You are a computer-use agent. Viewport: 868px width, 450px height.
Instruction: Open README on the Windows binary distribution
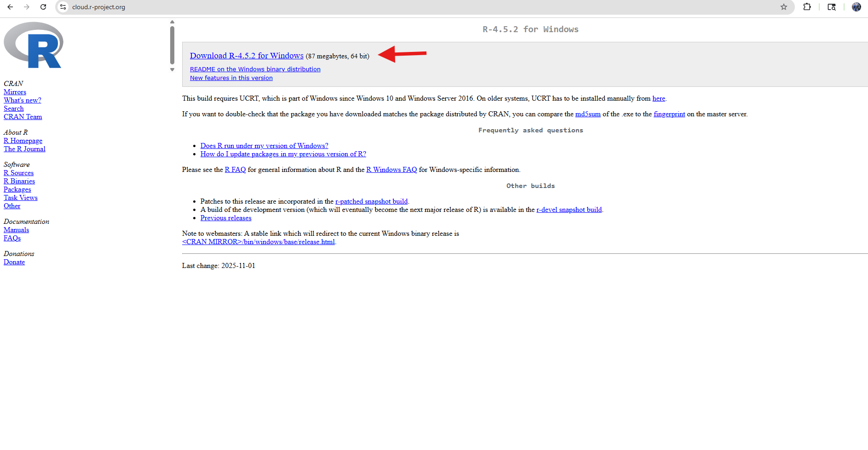[255, 69]
